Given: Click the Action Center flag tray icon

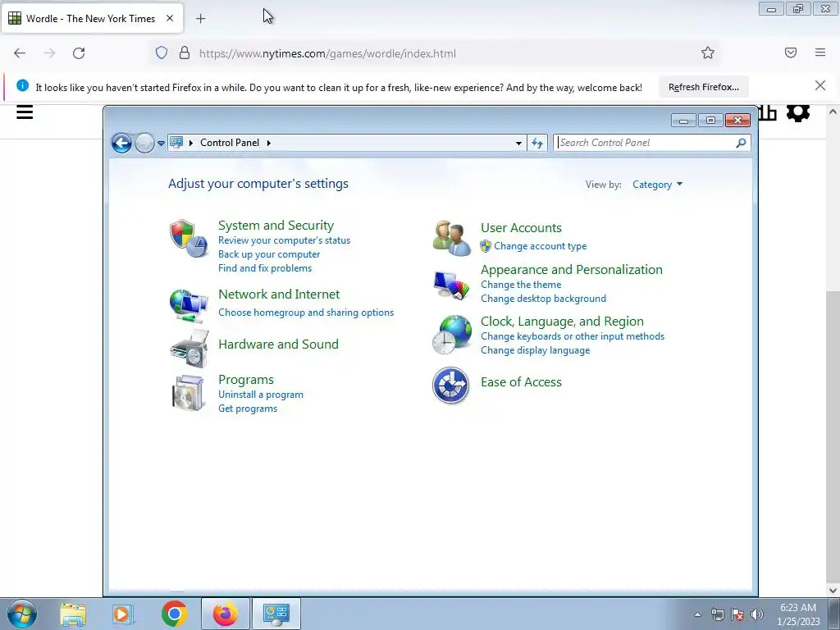Looking at the screenshot, I should 737,614.
